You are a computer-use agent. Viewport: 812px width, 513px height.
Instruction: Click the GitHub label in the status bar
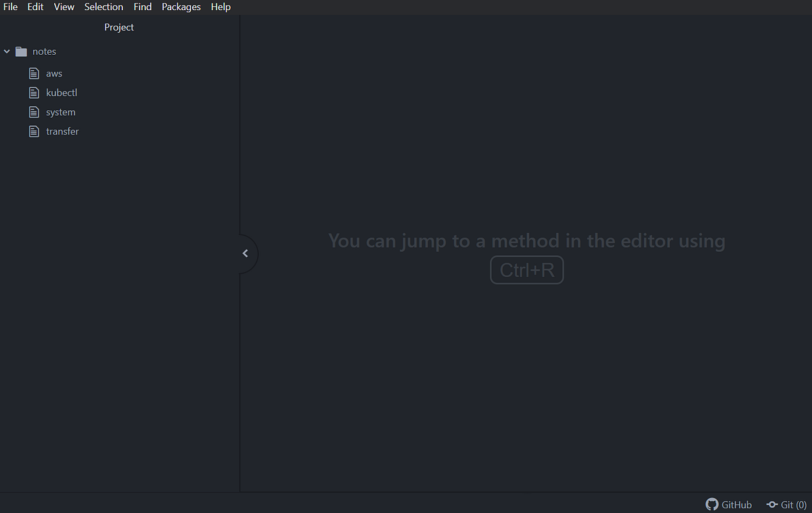[x=736, y=504]
